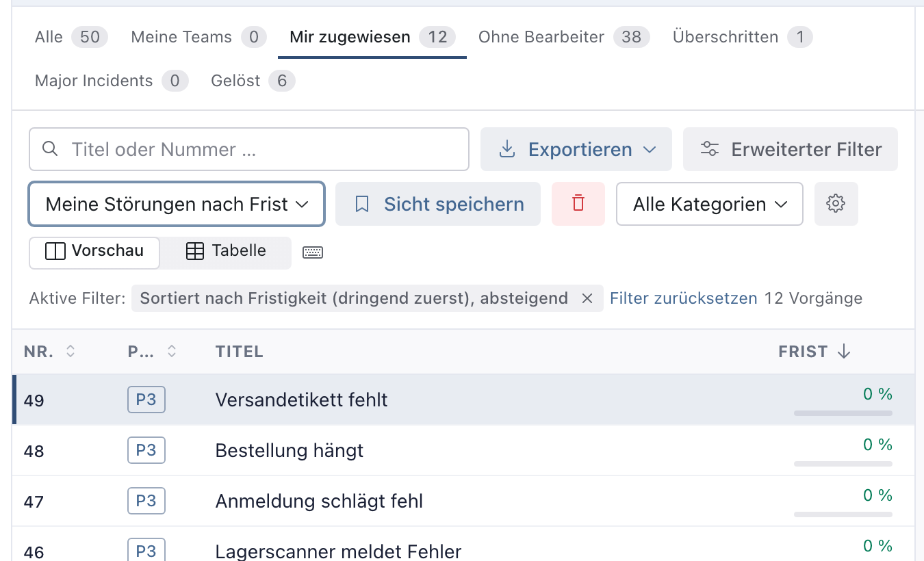Open incident Anmeldung schlägt fehl

(319, 501)
